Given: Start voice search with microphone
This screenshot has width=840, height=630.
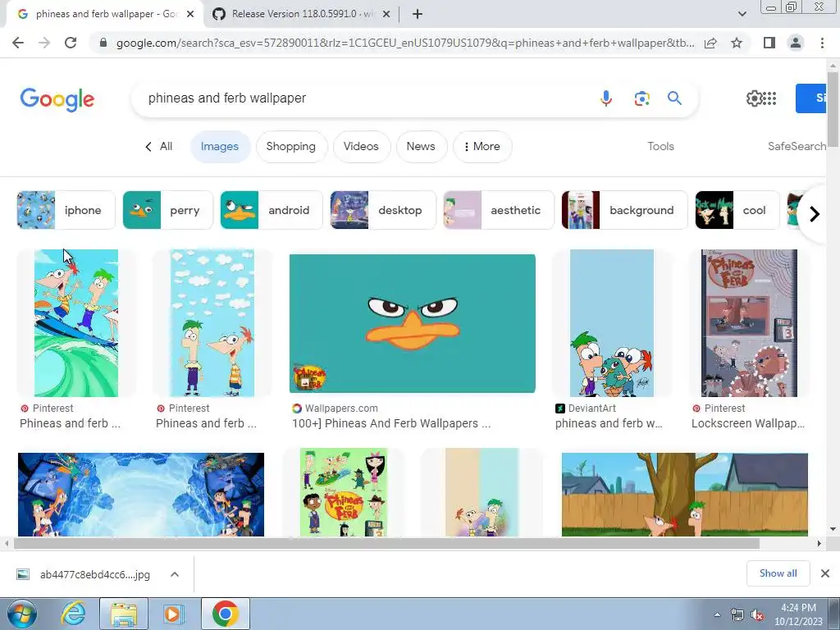Looking at the screenshot, I should click(x=606, y=98).
